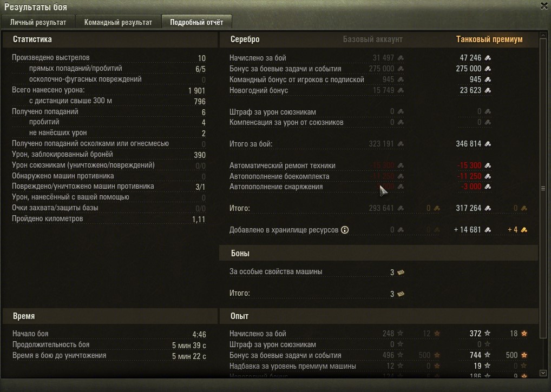The height and width of the screenshot is (392, 551).
Task: Click the gold coin icon beside +4
Action: (524, 230)
